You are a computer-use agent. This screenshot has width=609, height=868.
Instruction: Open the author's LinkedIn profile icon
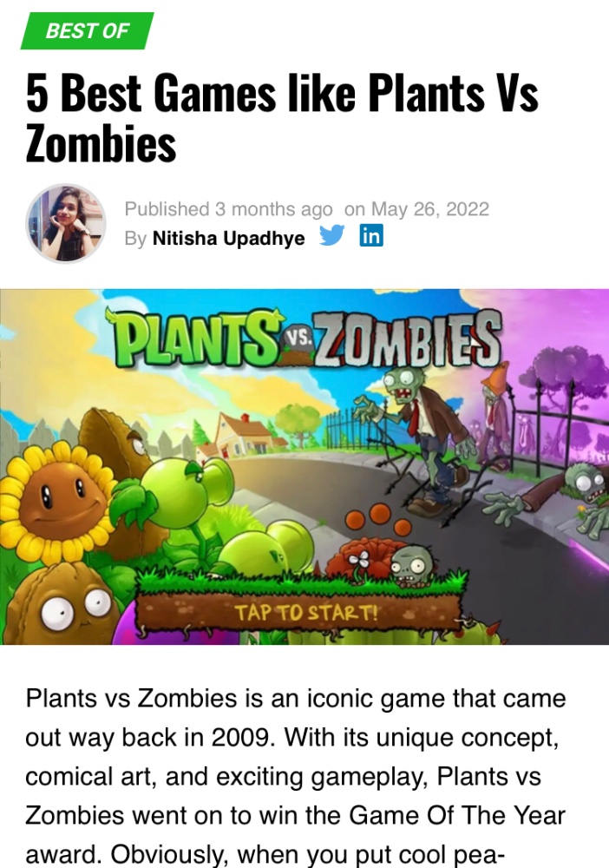[x=371, y=235]
